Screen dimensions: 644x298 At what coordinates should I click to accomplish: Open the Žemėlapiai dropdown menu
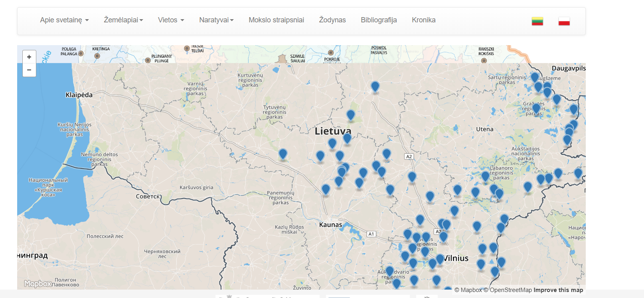tap(123, 20)
